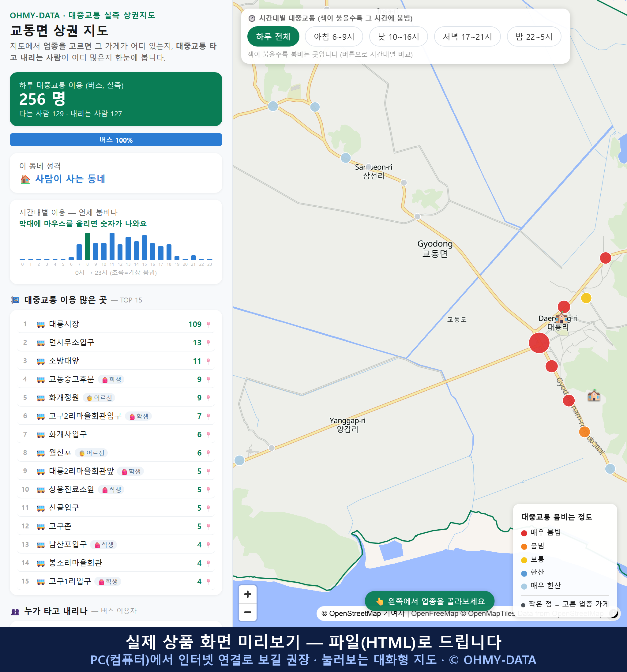Click the blue bar at 11시 in chart
This screenshot has height=672, width=627.
click(112, 246)
